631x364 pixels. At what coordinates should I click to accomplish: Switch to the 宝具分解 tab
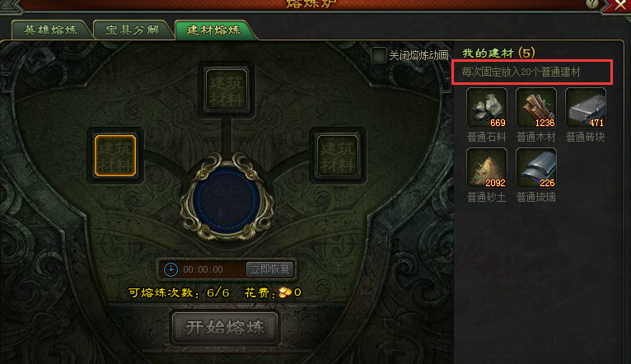pyautogui.click(x=133, y=30)
